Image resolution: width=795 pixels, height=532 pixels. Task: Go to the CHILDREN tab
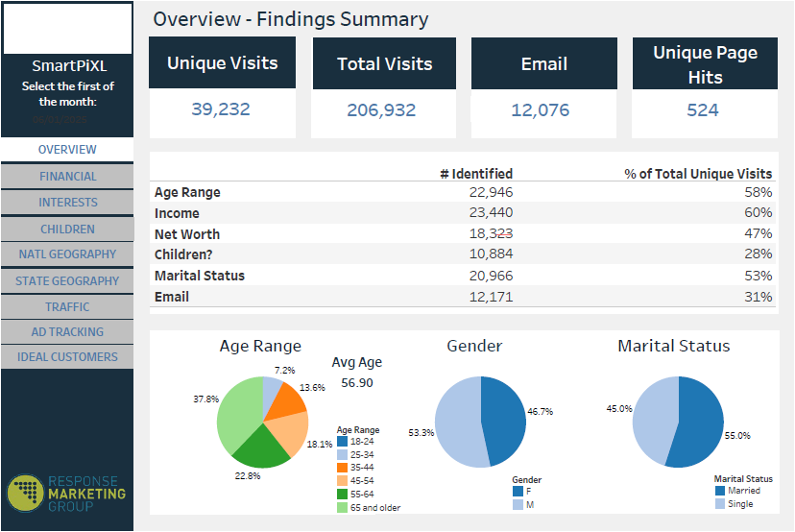pos(67,230)
